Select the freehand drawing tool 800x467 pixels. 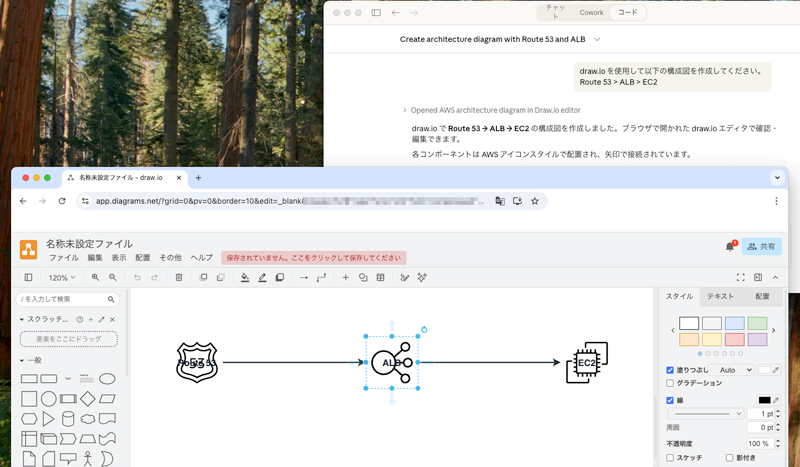405,277
